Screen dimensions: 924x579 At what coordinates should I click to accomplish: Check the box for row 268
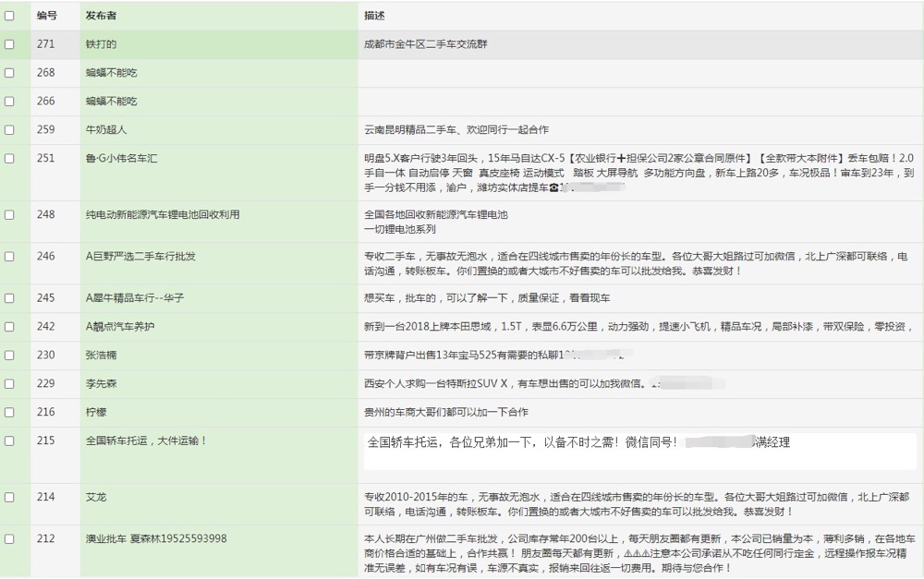[9, 73]
